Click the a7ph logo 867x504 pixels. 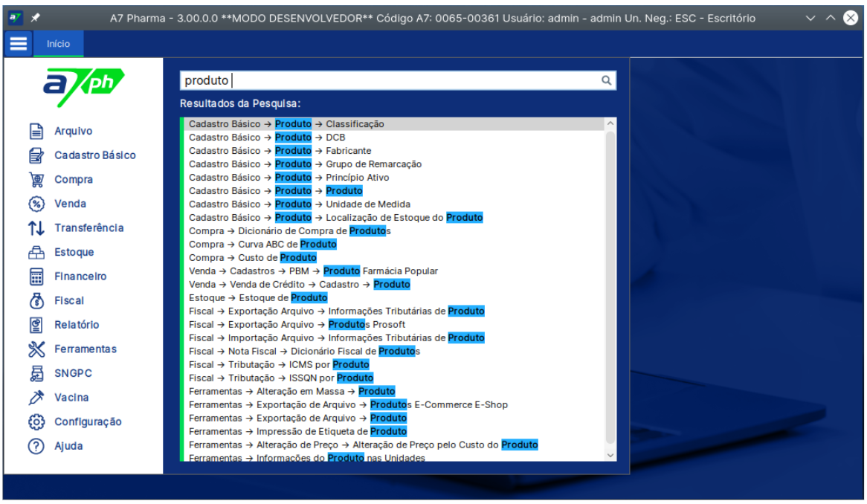[83, 86]
